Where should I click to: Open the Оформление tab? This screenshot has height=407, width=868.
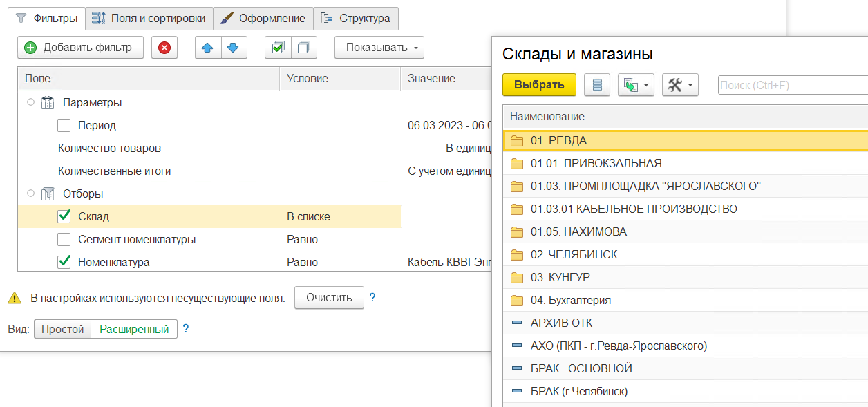263,19
